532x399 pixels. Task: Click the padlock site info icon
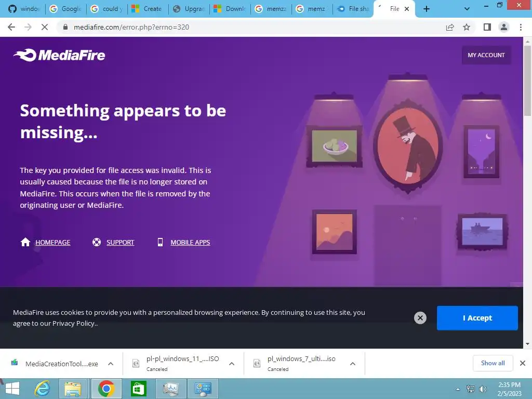pyautogui.click(x=65, y=27)
